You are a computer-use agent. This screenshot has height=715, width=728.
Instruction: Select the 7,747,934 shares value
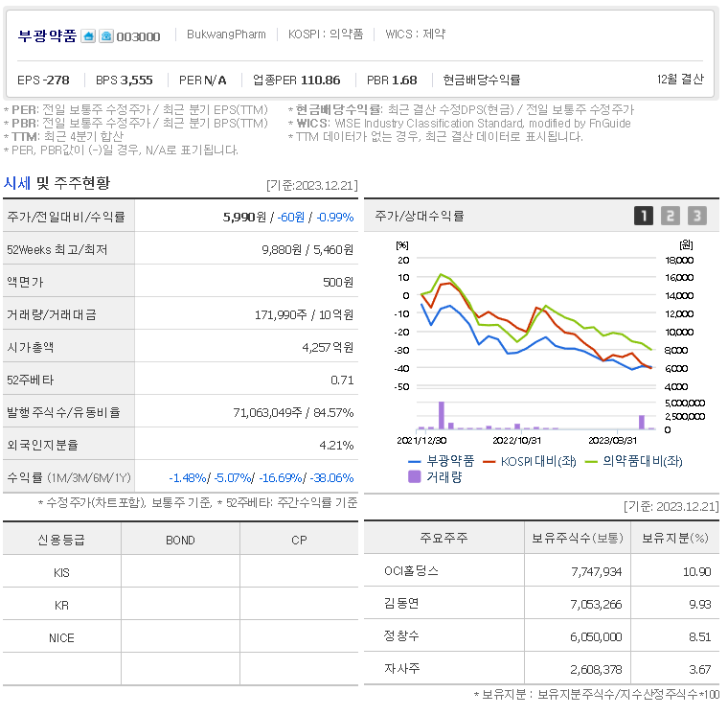596,572
